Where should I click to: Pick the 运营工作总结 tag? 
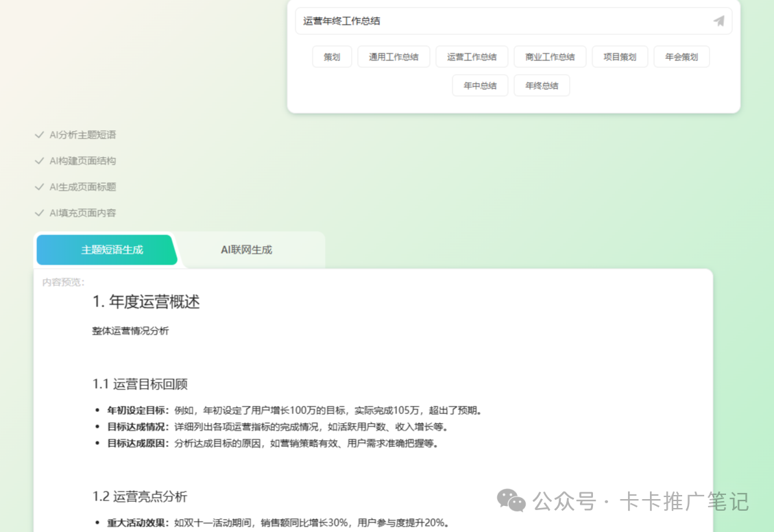pos(472,57)
